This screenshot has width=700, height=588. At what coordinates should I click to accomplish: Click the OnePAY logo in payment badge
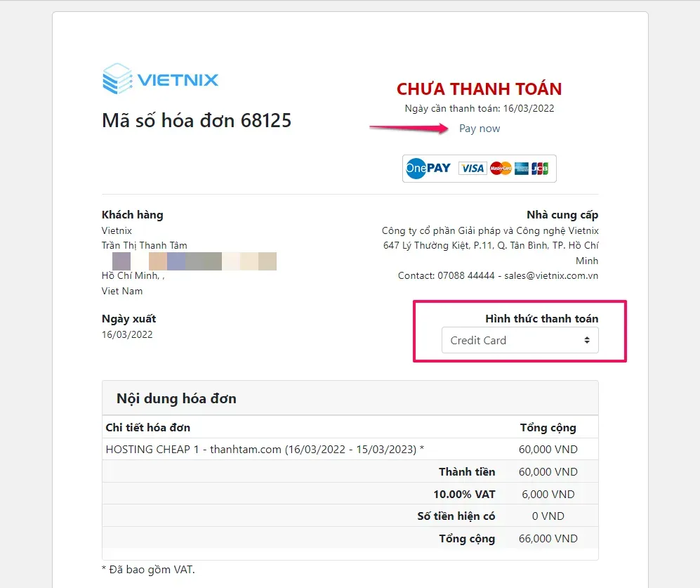428,169
